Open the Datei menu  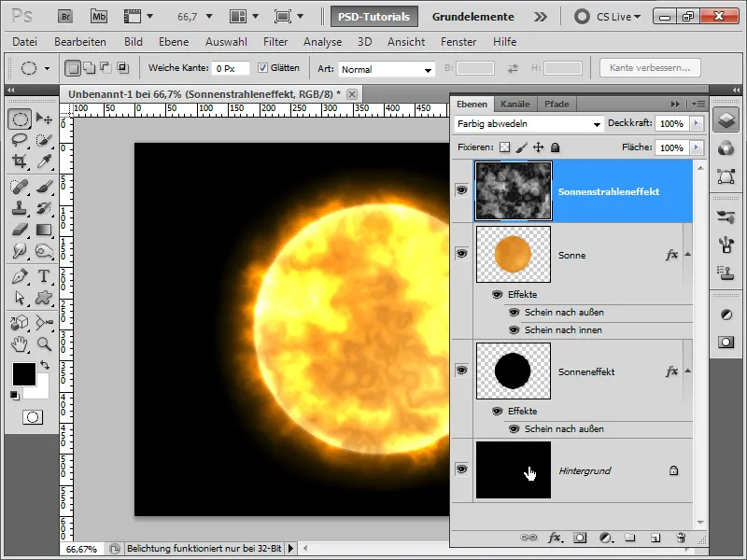tap(25, 42)
